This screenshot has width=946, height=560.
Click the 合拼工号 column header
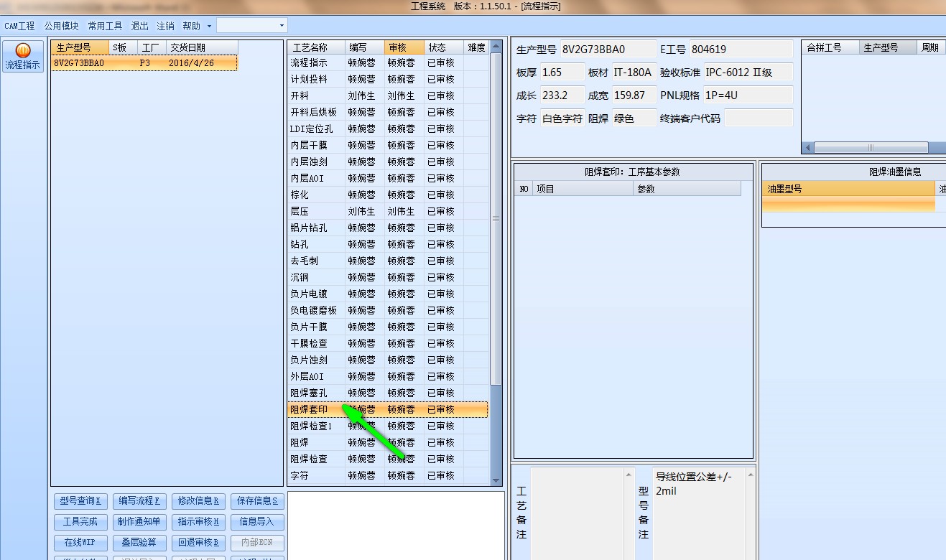pyautogui.click(x=831, y=47)
